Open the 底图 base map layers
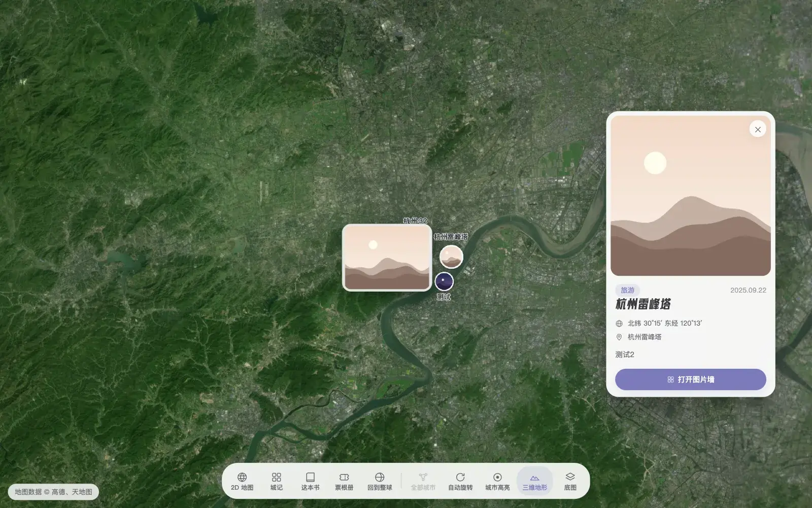Viewport: 812px width, 508px height. [x=570, y=481]
